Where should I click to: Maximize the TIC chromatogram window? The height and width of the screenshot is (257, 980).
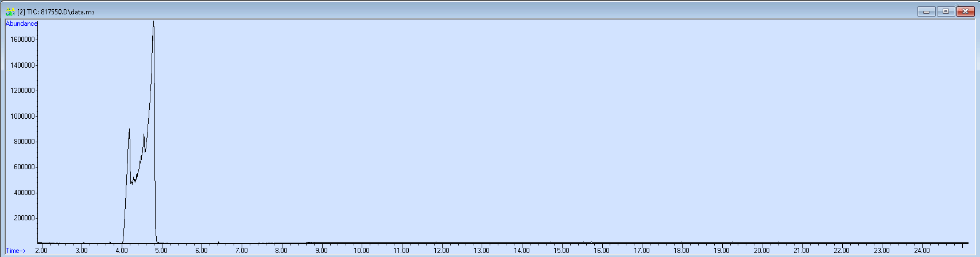coord(946,11)
